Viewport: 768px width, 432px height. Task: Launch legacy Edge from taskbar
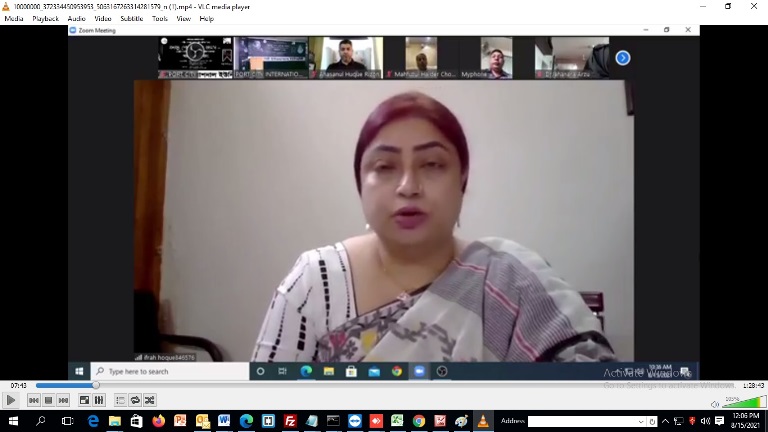coord(93,421)
